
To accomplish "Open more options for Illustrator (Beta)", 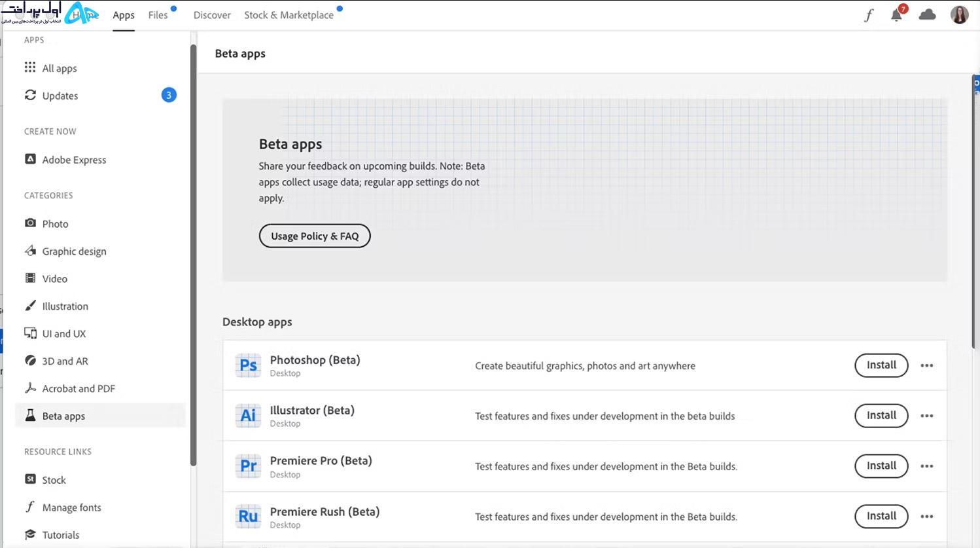I will [926, 416].
